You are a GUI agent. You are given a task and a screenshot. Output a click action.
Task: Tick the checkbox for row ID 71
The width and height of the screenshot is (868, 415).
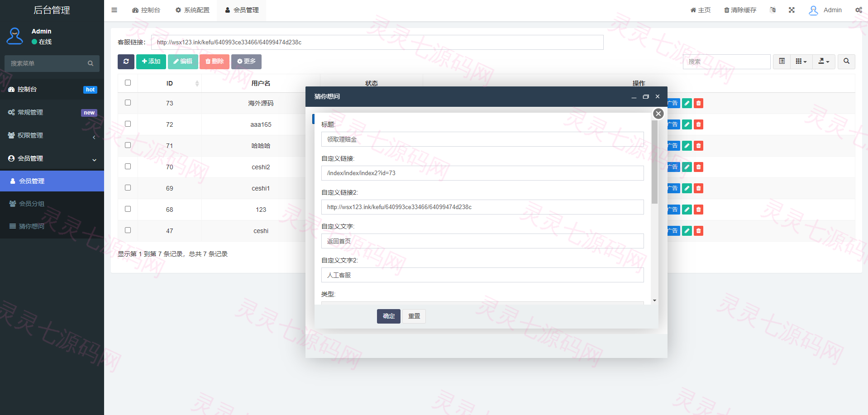click(x=128, y=145)
